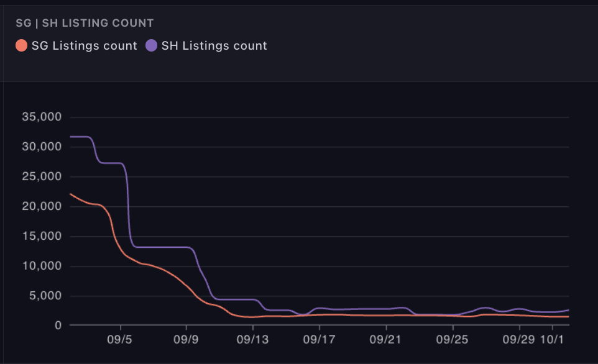Click the 09/25 x-axis date label
Image resolution: width=598 pixels, height=364 pixels.
click(x=452, y=340)
